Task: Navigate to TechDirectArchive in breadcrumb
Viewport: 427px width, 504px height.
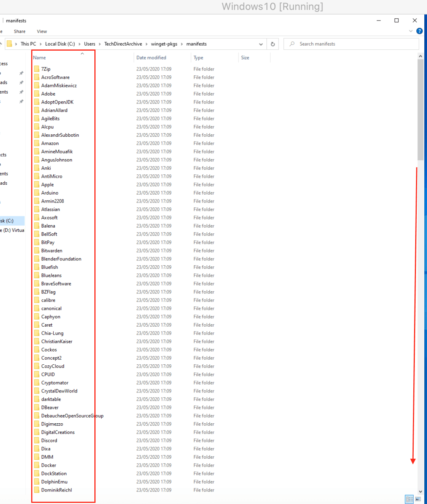Action: (x=123, y=44)
